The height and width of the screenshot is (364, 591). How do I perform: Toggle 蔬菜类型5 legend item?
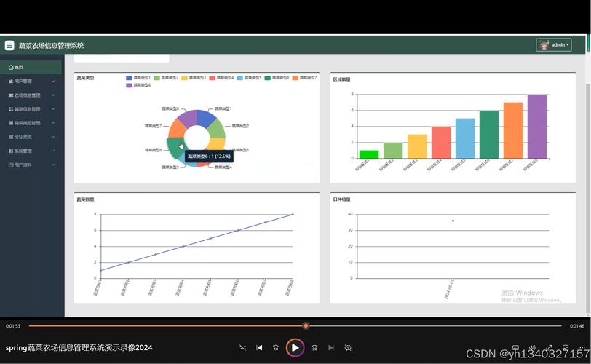tap(249, 78)
